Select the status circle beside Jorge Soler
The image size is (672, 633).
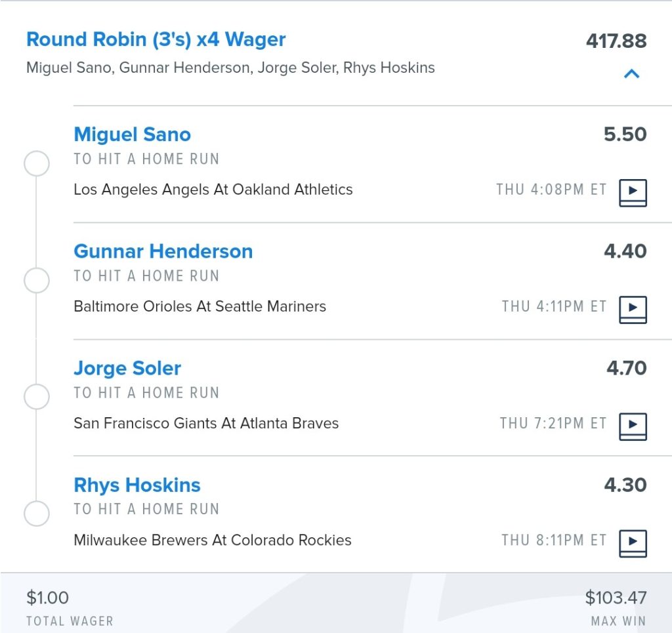click(37, 396)
